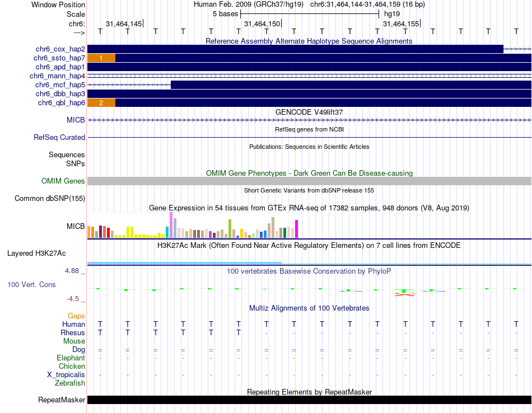Image resolution: width=532 pixels, height=413 pixels.
Task: Select the Zebrafish alignment row label
Action: pos(70,383)
